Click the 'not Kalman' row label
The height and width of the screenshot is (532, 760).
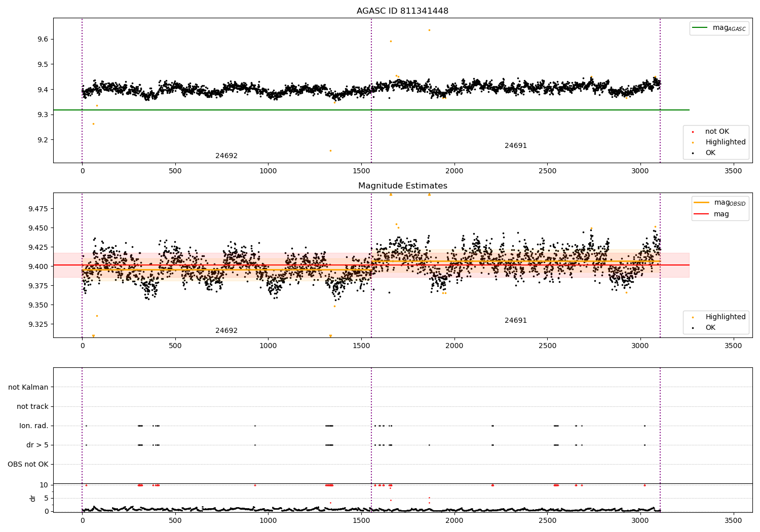[x=28, y=387]
